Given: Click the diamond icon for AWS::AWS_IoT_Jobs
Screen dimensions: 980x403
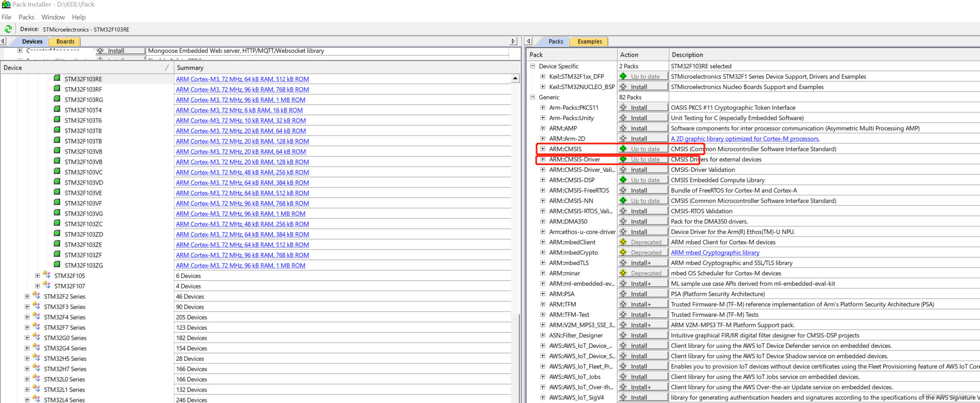Looking at the screenshot, I should tap(623, 376).
